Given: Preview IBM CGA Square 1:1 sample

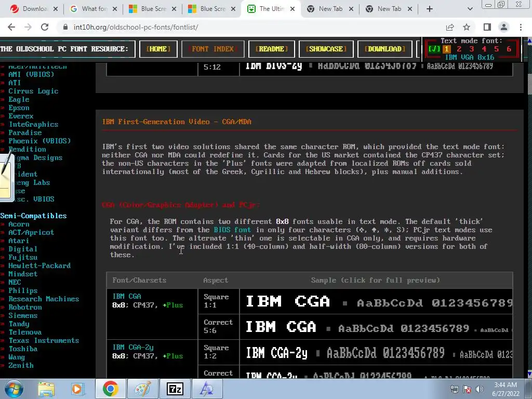Looking at the screenshot, I should 376,301.
